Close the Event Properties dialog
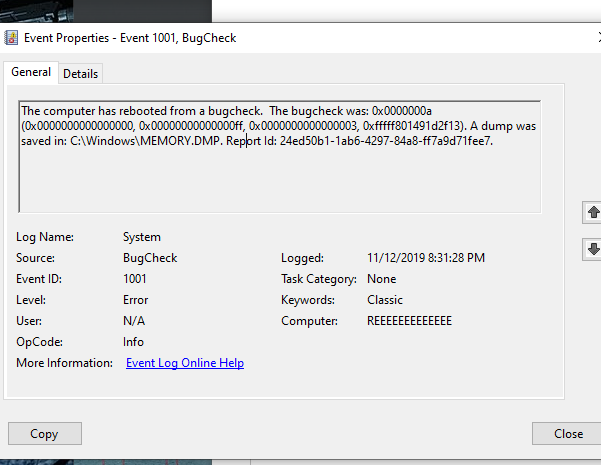 pyautogui.click(x=568, y=434)
